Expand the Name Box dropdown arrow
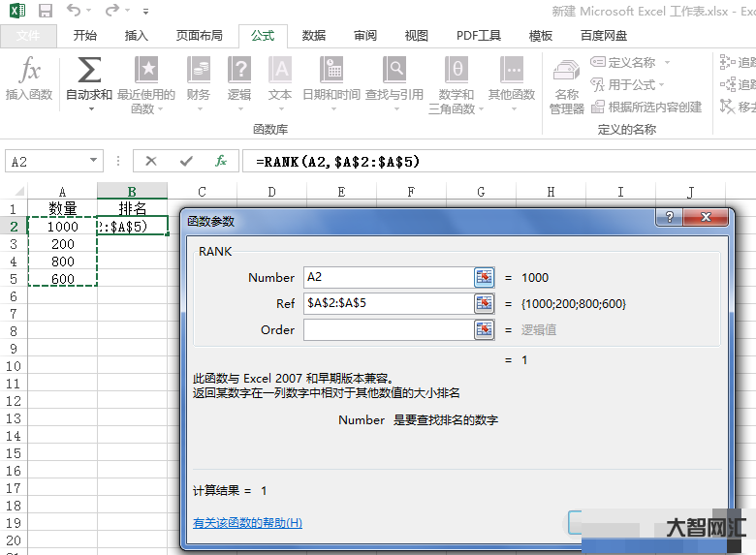 [x=94, y=162]
